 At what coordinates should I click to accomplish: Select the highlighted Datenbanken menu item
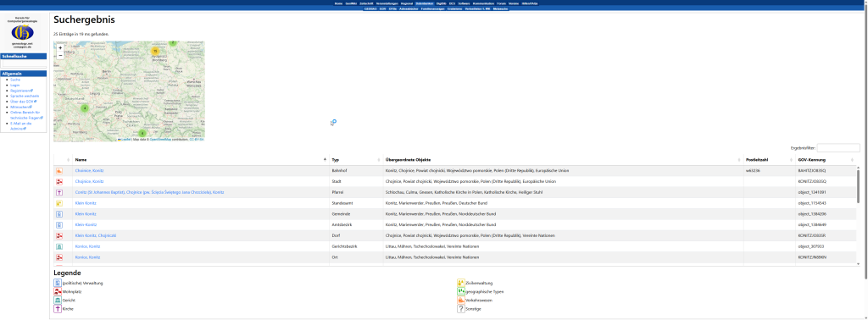[424, 3]
